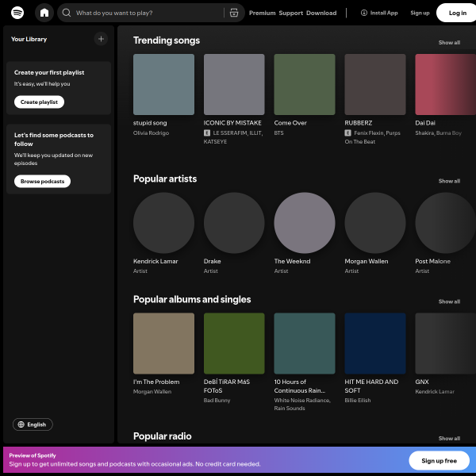The width and height of the screenshot is (476, 476).
Task: Open HIT ME HARD AND SOFT album cover
Action: (375, 344)
